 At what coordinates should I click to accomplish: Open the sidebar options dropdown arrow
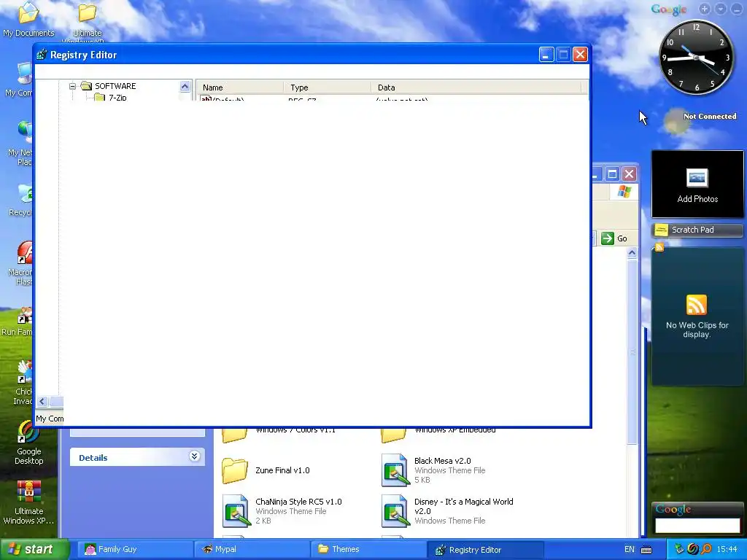[x=721, y=9]
